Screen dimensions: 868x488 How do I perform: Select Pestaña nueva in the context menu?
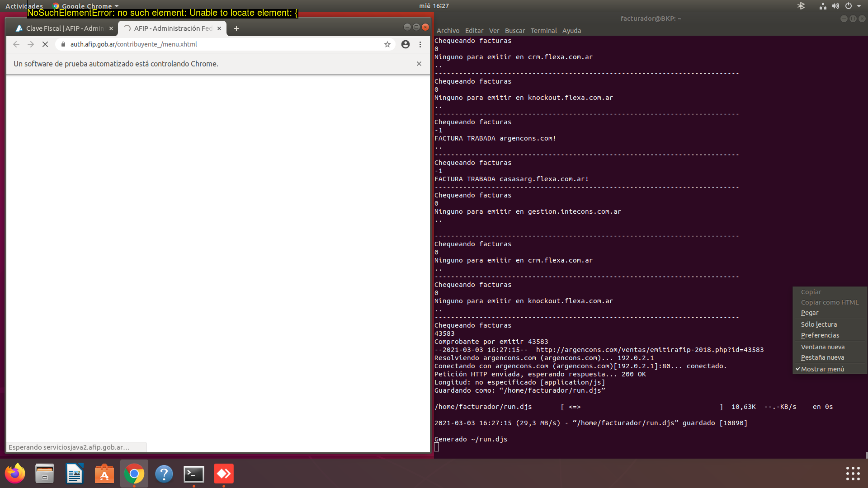point(830,357)
